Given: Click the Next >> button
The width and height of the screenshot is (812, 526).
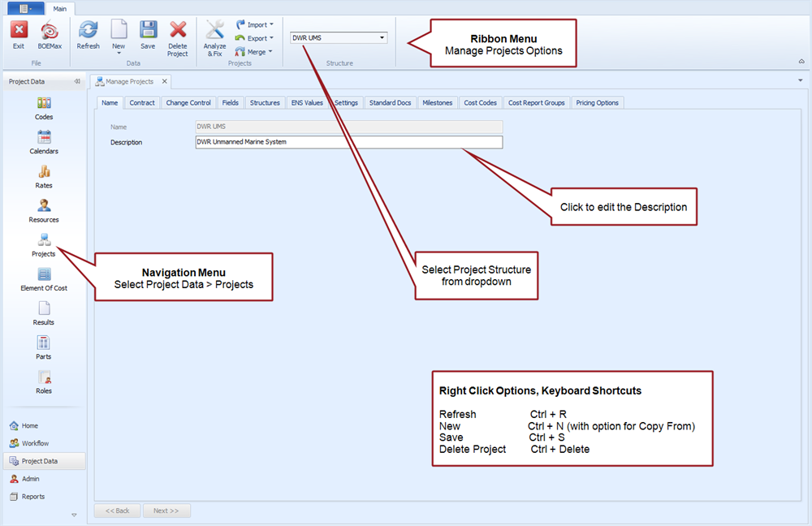Looking at the screenshot, I should tap(166, 511).
